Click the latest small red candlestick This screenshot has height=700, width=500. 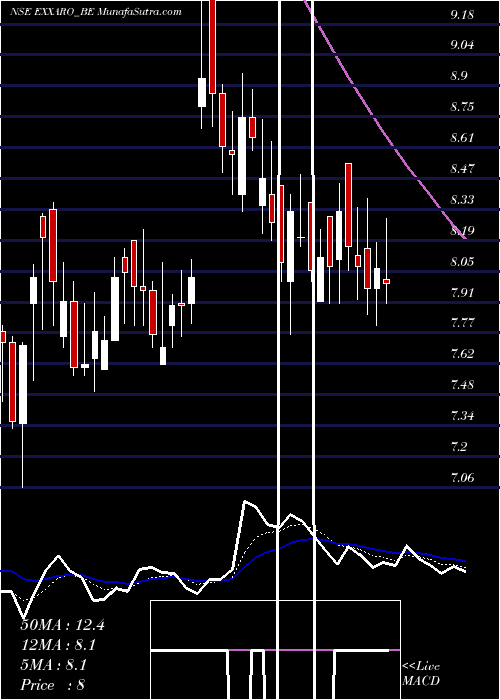pyautogui.click(x=387, y=281)
